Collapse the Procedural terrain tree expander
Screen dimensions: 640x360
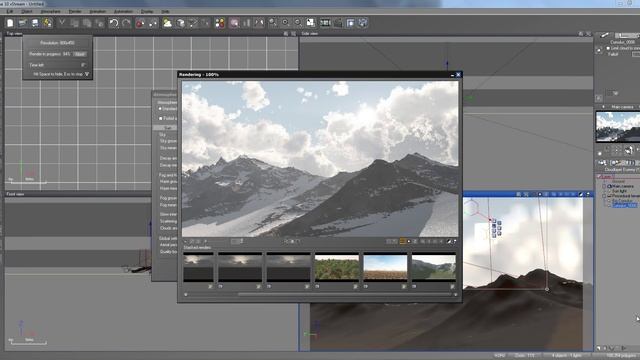click(x=604, y=196)
